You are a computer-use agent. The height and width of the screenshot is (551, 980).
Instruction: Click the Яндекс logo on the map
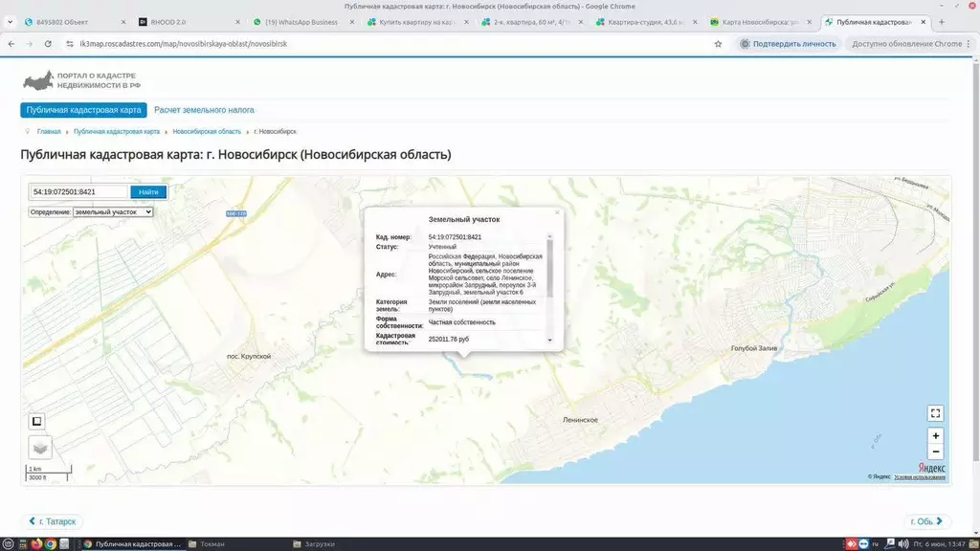931,468
